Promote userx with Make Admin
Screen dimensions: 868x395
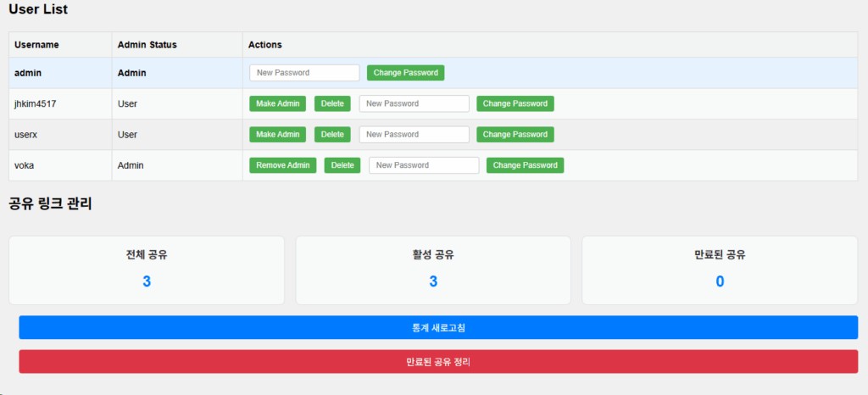pos(278,134)
